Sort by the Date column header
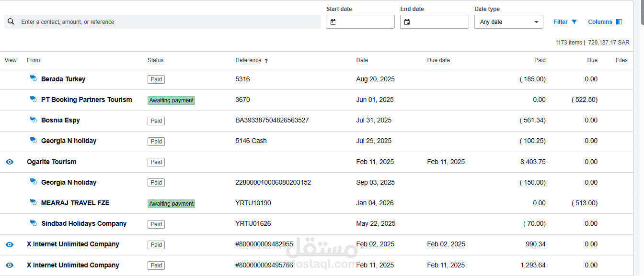The width and height of the screenshot is (644, 276). (x=362, y=60)
